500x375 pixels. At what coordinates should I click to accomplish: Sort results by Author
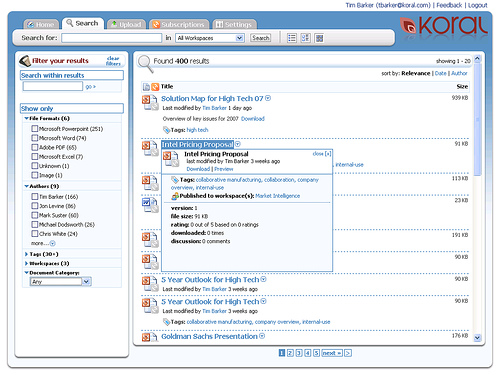tap(459, 73)
